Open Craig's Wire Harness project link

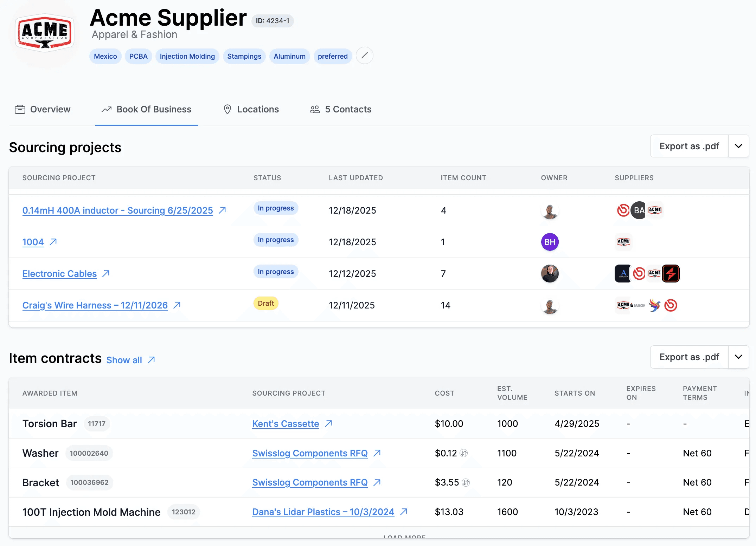tap(95, 305)
